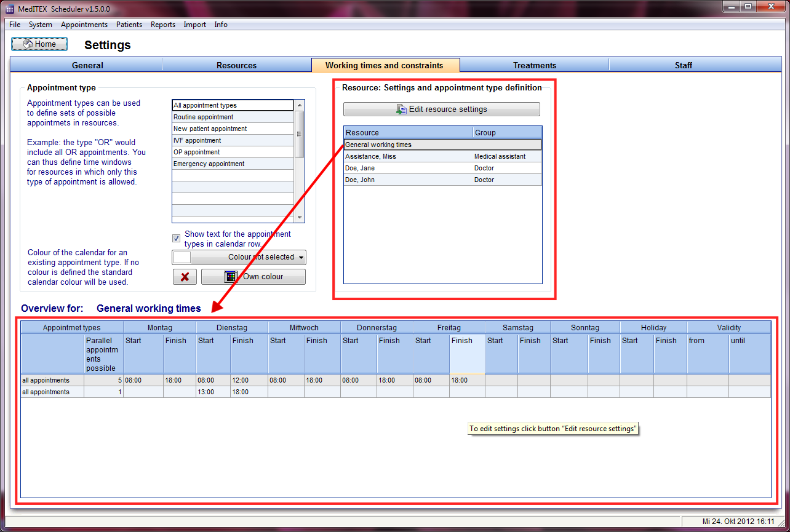Select IVF appointment type
Image resolution: width=790 pixels, height=532 pixels.
233,140
